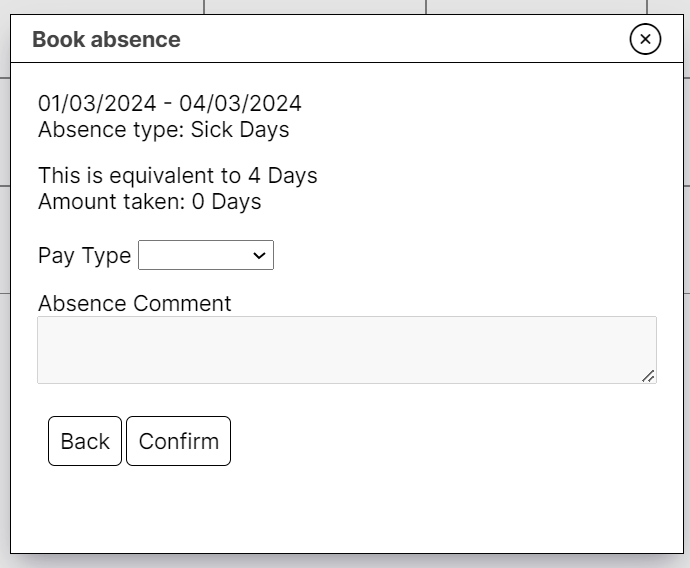Viewport: 690px width, 568px height.
Task: Select the Absence type: Sick Days line
Action: [x=163, y=129]
